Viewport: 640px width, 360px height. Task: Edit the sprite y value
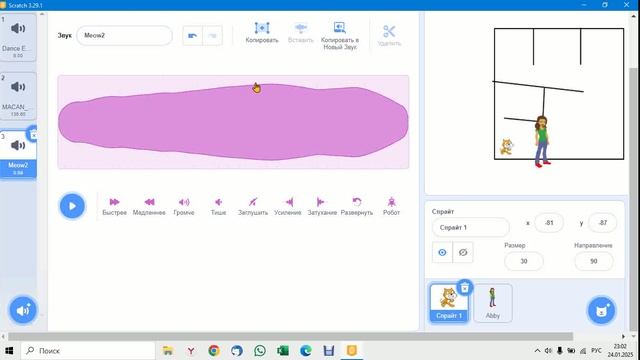pos(602,223)
